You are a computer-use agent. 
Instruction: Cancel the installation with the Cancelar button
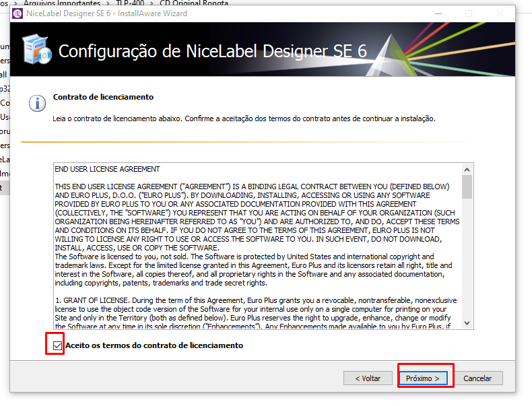(477, 378)
